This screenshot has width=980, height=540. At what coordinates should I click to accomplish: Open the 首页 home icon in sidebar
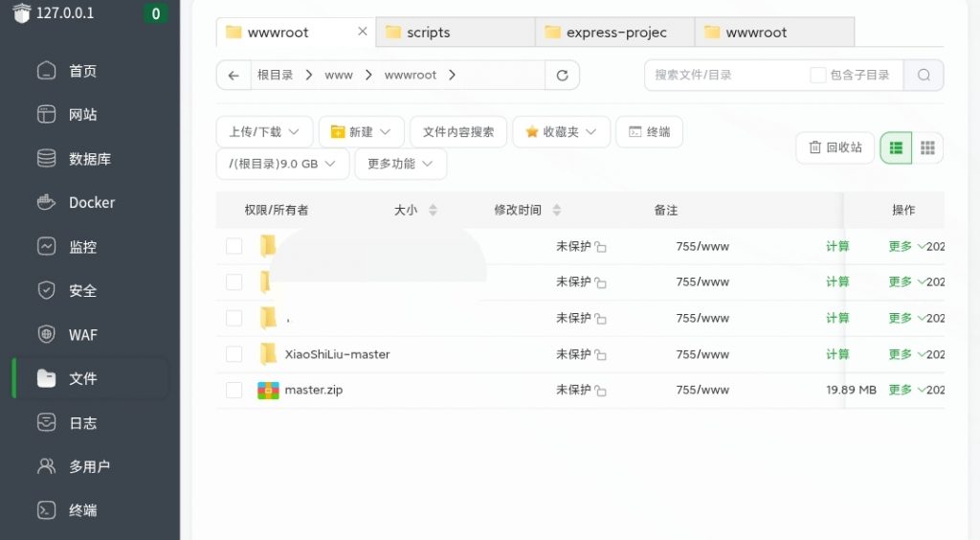point(46,71)
